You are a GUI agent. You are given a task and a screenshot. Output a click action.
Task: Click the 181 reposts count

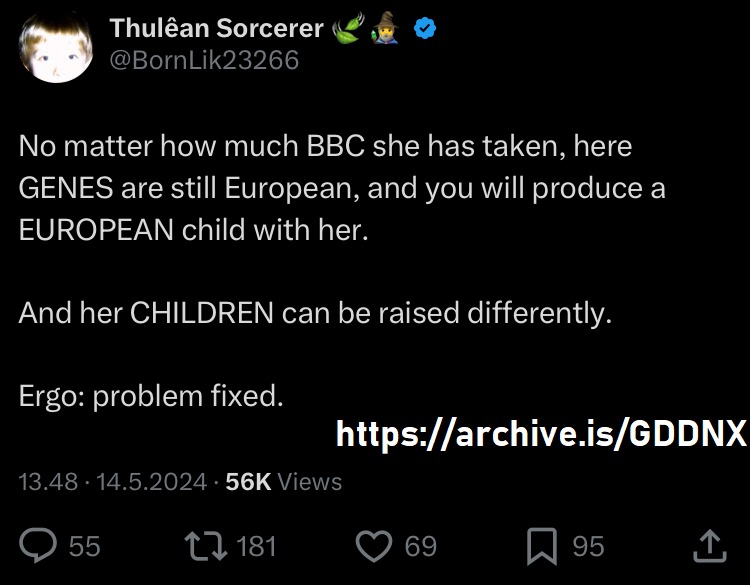pyautogui.click(x=256, y=546)
